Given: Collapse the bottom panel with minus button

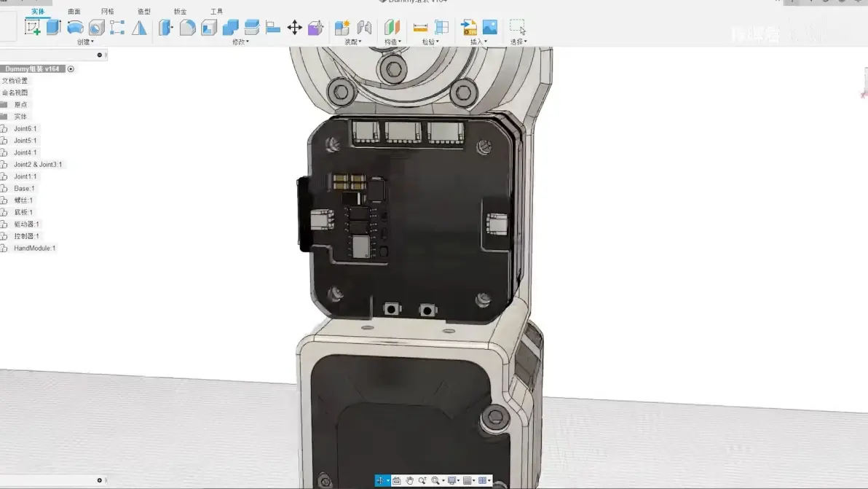Looking at the screenshot, I should point(100,481).
